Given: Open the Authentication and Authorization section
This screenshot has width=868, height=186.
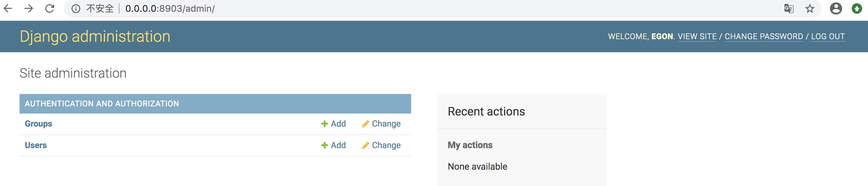Looking at the screenshot, I should pos(102,104).
